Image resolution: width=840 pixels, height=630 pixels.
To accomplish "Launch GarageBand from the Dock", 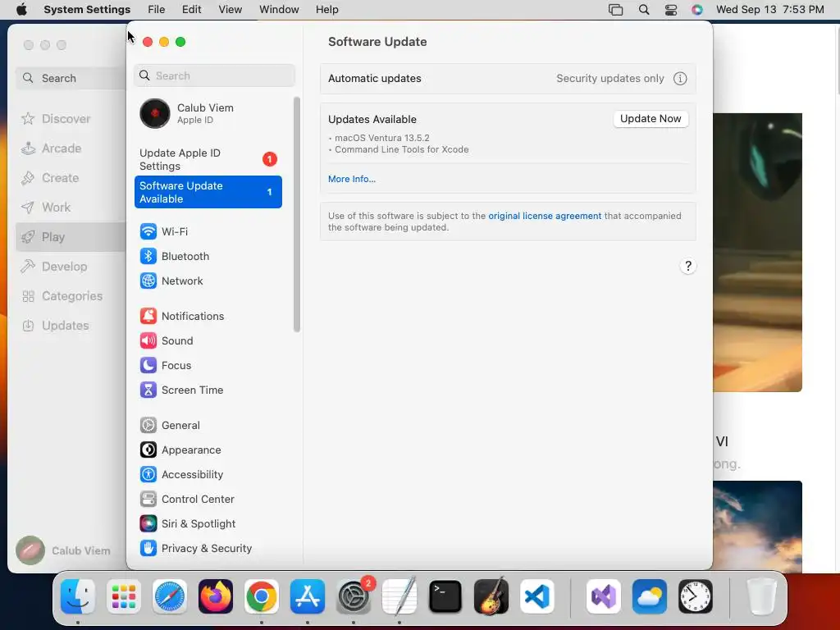I will 491,596.
